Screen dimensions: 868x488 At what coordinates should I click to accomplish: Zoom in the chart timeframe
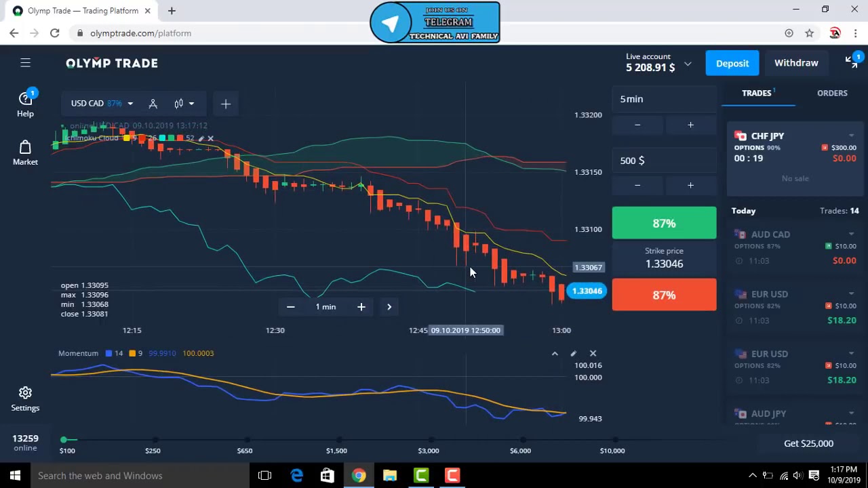[x=361, y=307]
